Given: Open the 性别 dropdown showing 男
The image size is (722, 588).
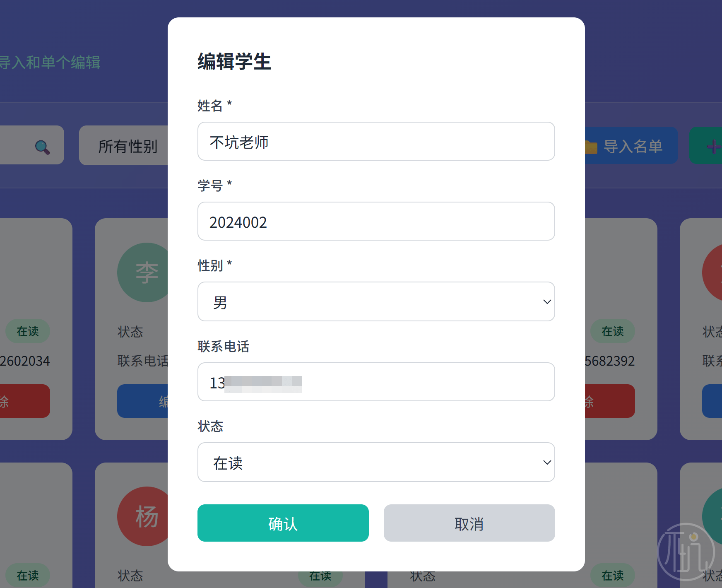Looking at the screenshot, I should click(375, 301).
